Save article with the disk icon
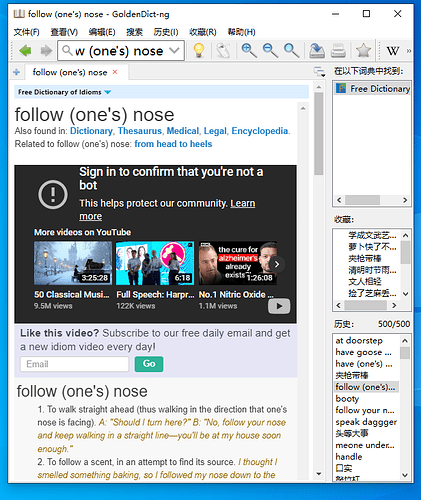 [317, 51]
